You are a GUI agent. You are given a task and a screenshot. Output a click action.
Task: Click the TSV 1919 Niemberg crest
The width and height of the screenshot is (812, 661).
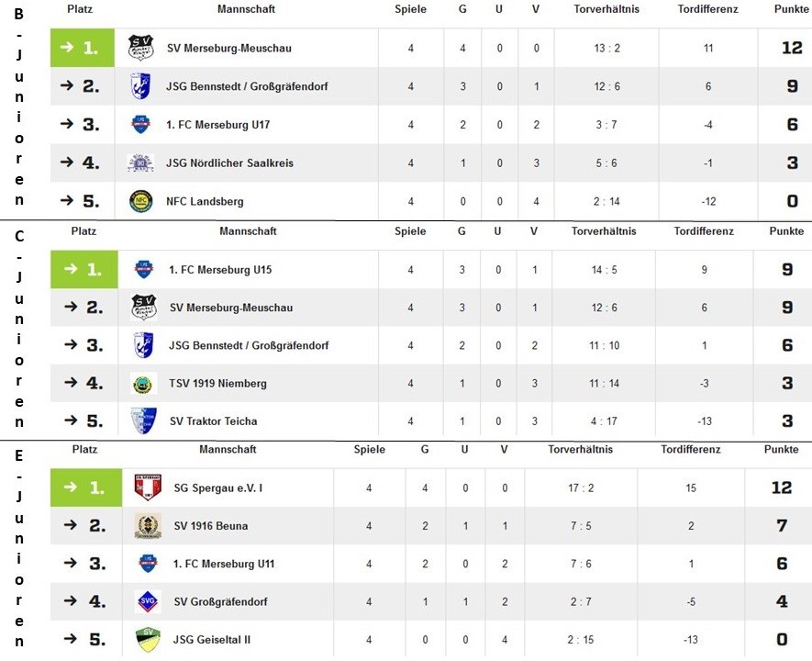144,384
